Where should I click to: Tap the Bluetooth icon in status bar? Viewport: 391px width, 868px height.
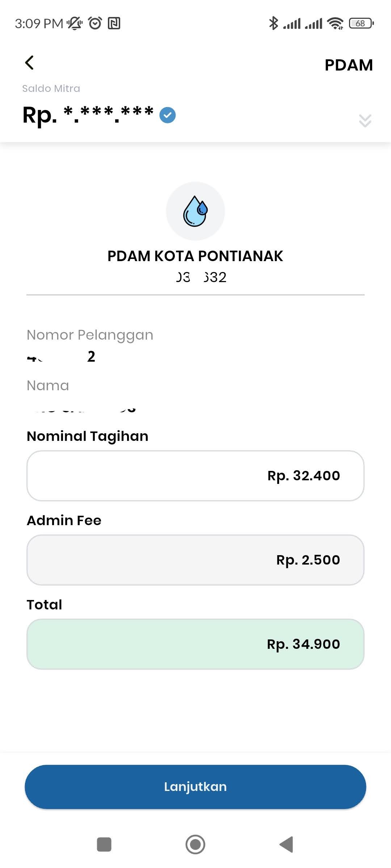[273, 24]
